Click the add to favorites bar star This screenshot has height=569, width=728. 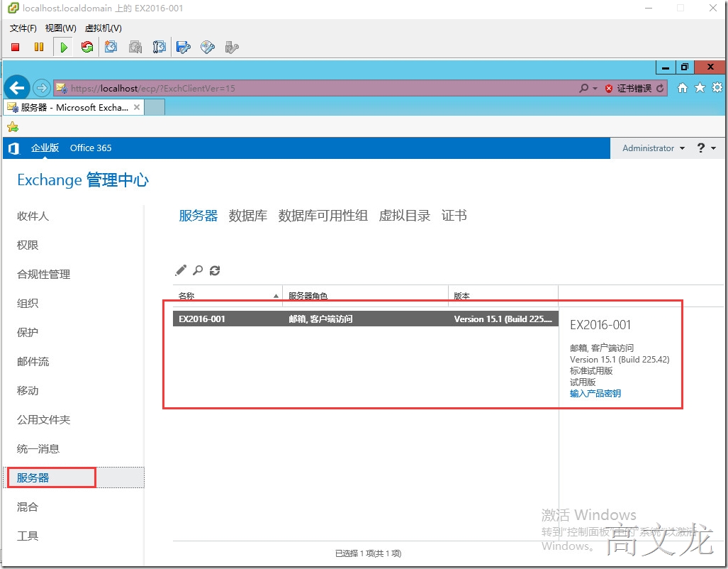tap(13, 126)
